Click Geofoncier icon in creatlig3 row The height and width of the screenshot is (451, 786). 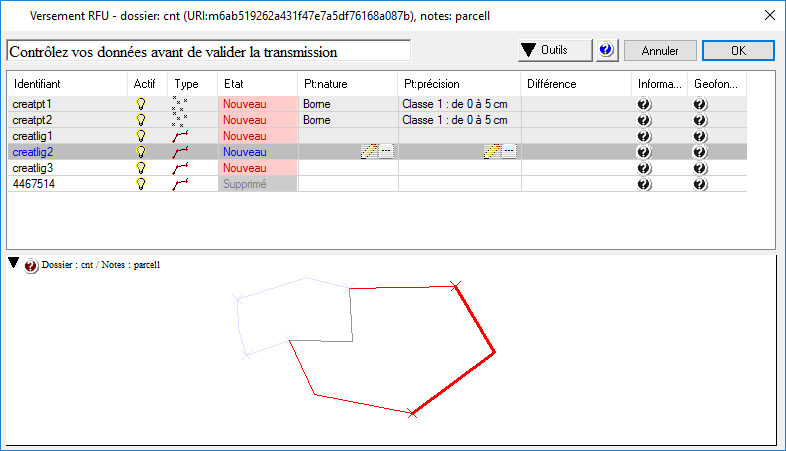[700, 168]
